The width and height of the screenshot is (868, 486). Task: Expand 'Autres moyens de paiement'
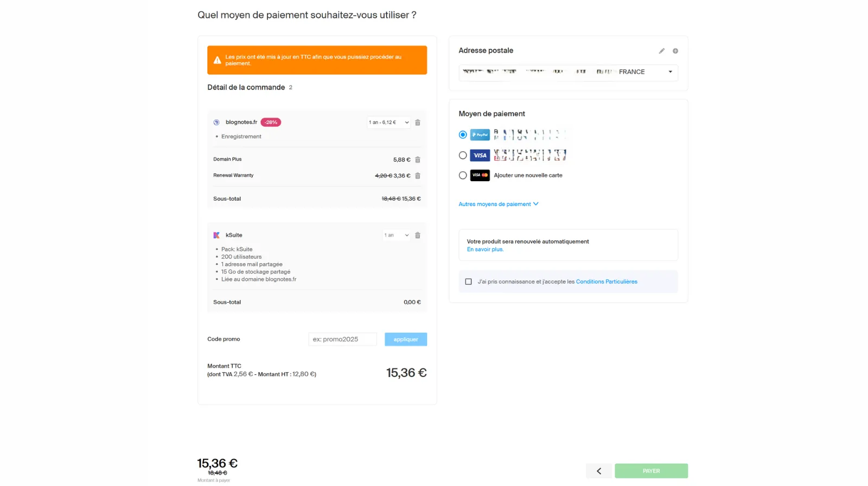coord(498,204)
